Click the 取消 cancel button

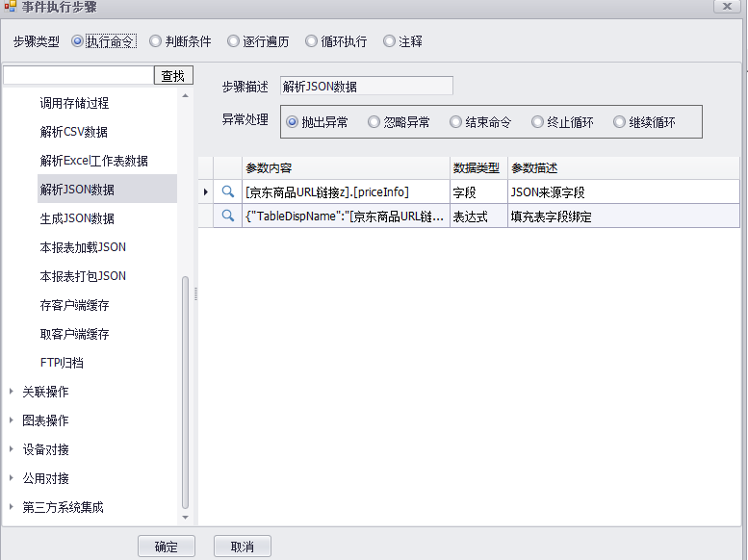coord(242,547)
